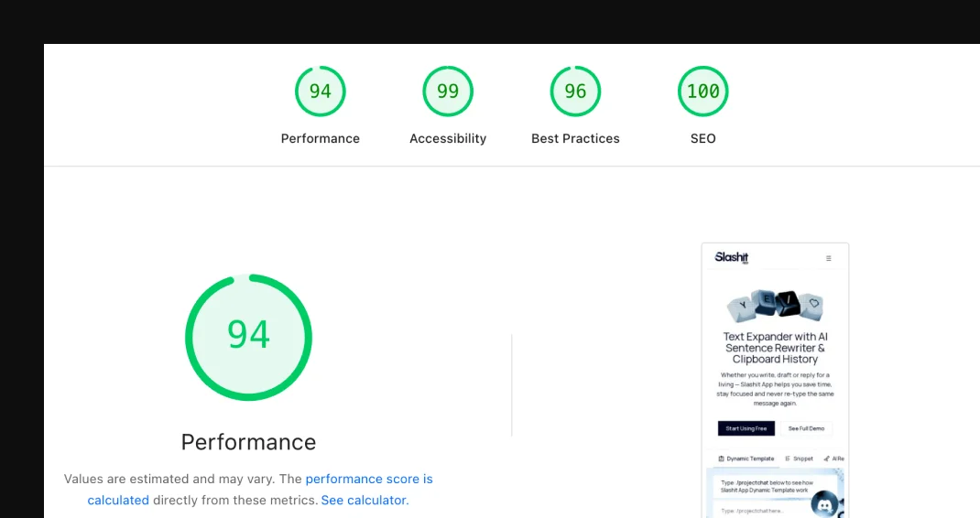Click the 'Performance' label under the top gauge
The height and width of the screenshot is (518, 980).
coord(320,139)
